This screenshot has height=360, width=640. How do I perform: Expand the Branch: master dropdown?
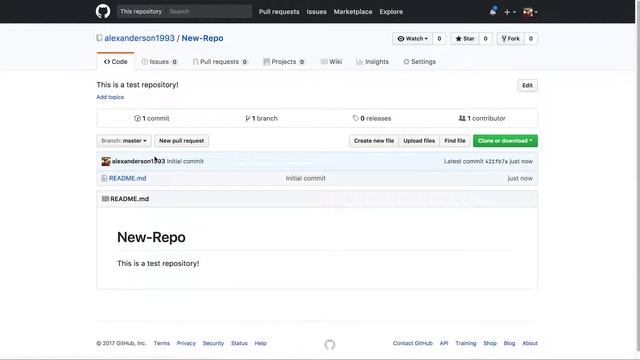[124, 141]
